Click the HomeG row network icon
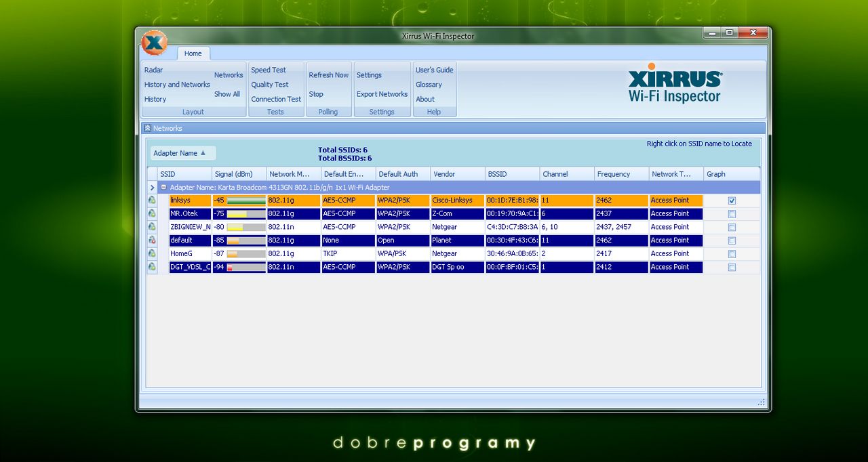This screenshot has width=868, height=462. pyautogui.click(x=152, y=253)
